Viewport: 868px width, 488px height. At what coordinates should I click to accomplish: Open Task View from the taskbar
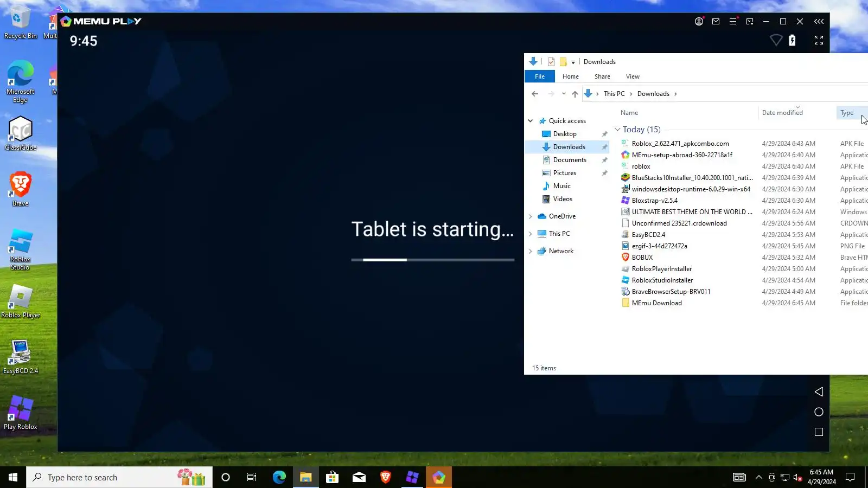pyautogui.click(x=252, y=477)
